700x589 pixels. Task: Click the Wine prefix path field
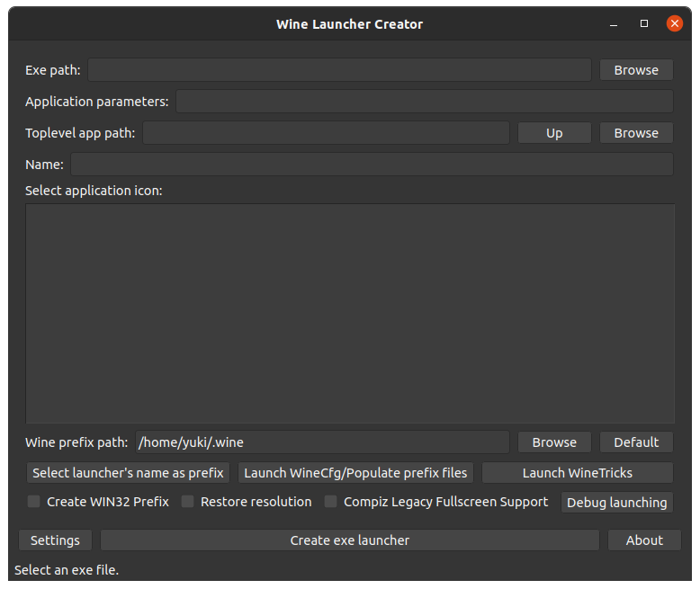point(322,442)
